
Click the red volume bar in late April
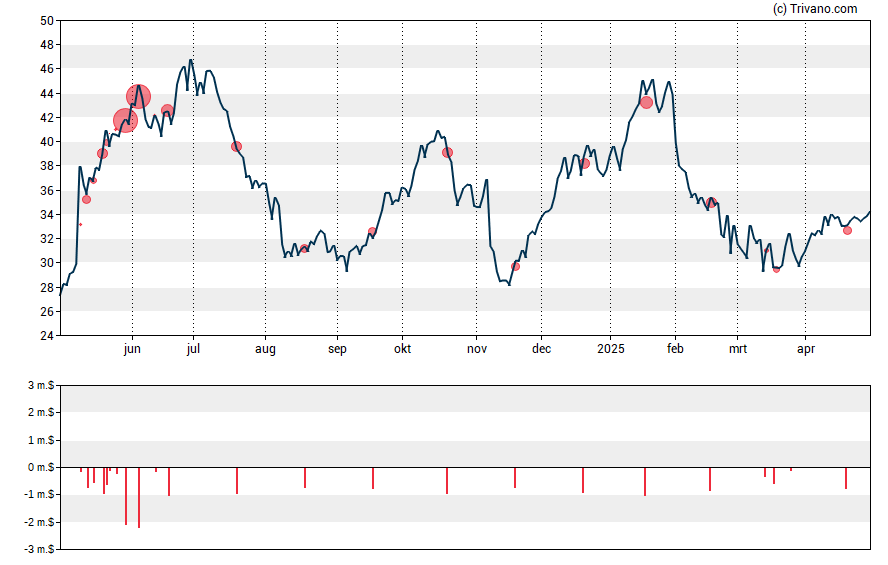[846, 478]
